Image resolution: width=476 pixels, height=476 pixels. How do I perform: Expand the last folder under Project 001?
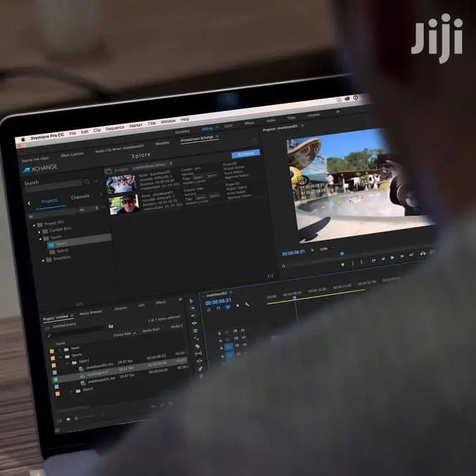pos(43,260)
